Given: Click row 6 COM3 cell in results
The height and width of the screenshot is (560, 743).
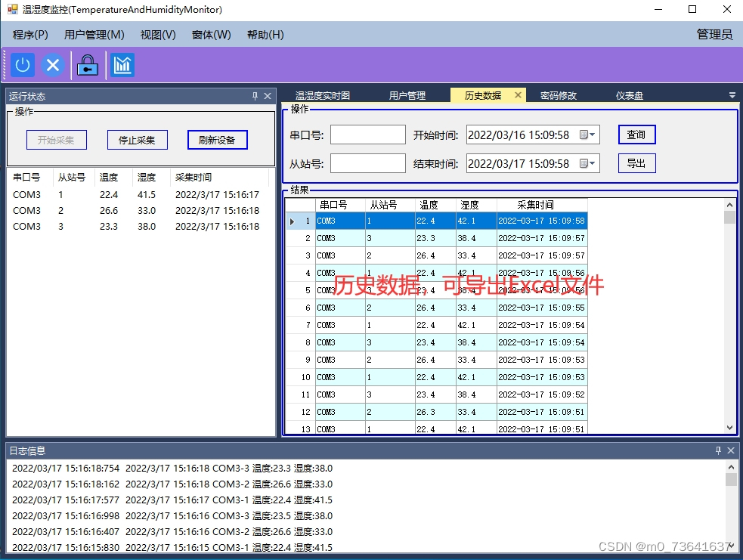Looking at the screenshot, I should pyautogui.click(x=340, y=308).
